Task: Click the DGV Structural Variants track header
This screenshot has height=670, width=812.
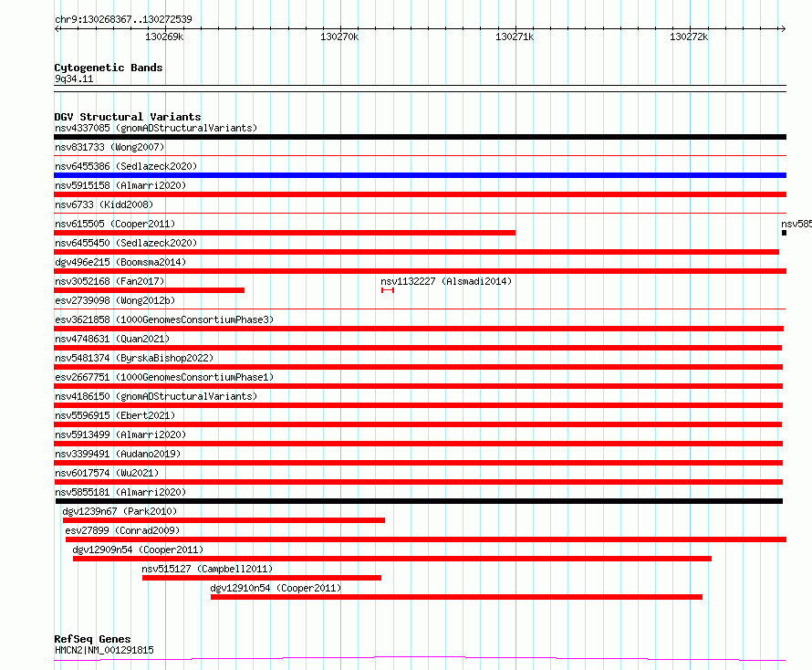Action: 128,117
